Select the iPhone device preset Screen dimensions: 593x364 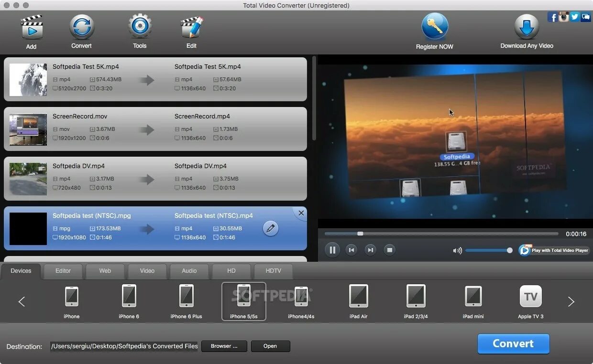point(72,301)
